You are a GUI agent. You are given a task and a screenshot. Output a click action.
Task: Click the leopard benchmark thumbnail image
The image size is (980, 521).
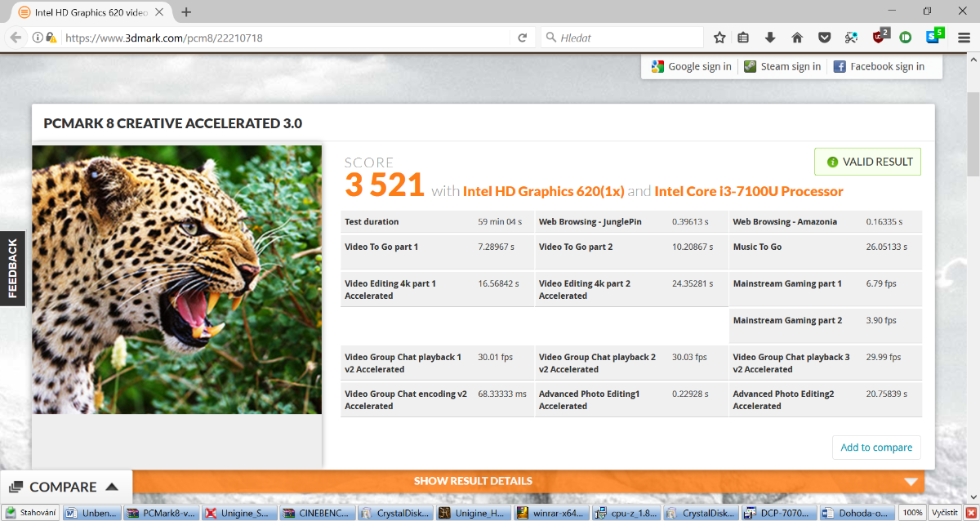[176, 279]
